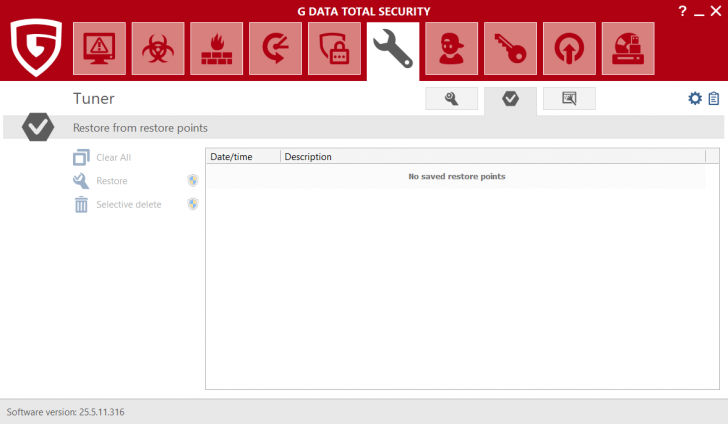Switch to the Browser Cleaner tab
Image resolution: width=728 pixels, height=424 pixels.
tap(569, 98)
